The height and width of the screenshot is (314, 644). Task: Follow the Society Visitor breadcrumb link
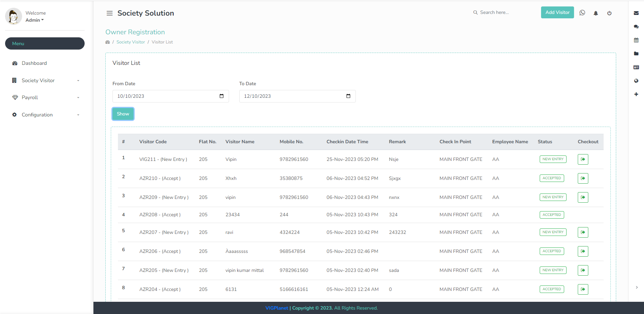tap(130, 42)
